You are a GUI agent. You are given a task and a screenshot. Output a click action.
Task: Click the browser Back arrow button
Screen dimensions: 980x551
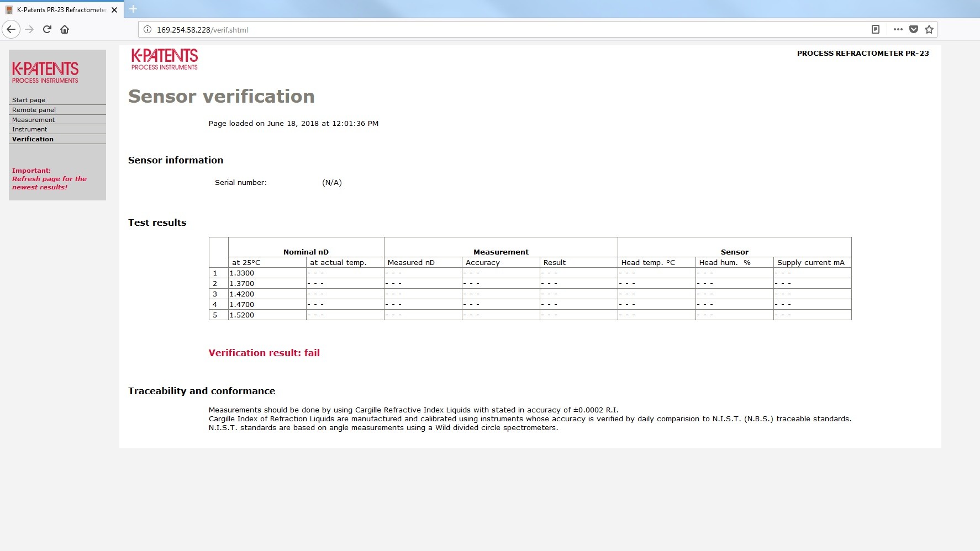pyautogui.click(x=11, y=29)
